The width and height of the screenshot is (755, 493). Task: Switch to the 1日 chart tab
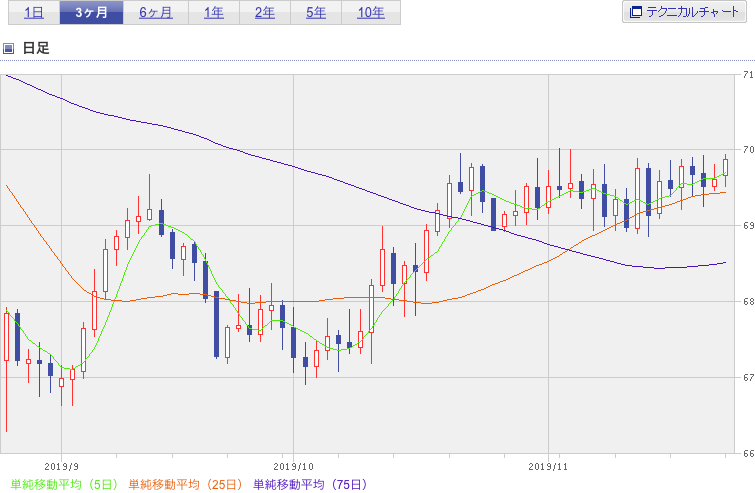34,13
